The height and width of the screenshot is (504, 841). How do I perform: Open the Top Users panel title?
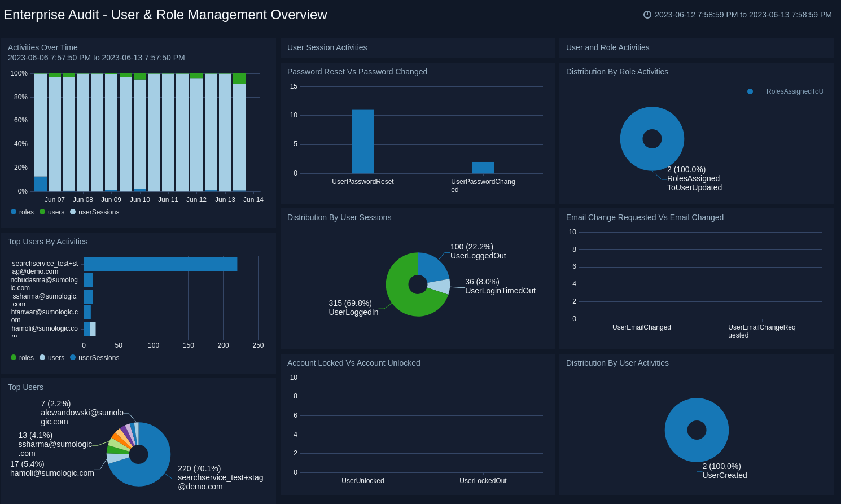pyautogui.click(x=25, y=387)
